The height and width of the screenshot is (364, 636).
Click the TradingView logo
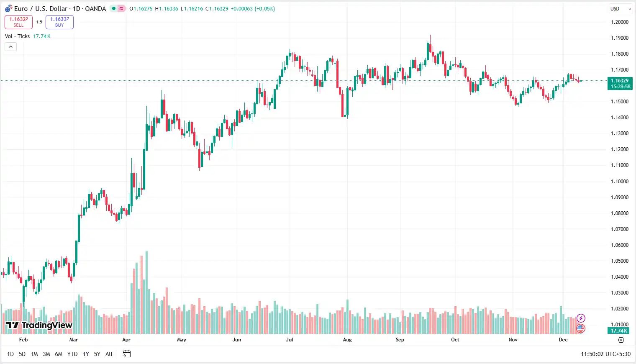click(x=38, y=326)
